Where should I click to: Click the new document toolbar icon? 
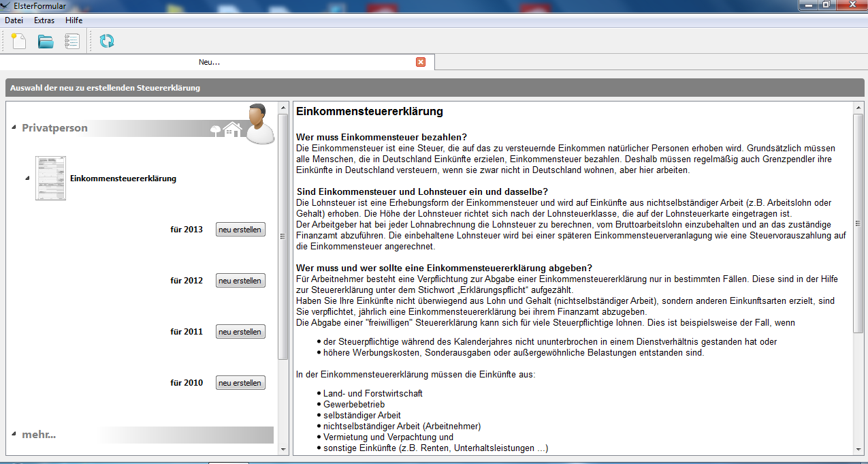[19, 41]
